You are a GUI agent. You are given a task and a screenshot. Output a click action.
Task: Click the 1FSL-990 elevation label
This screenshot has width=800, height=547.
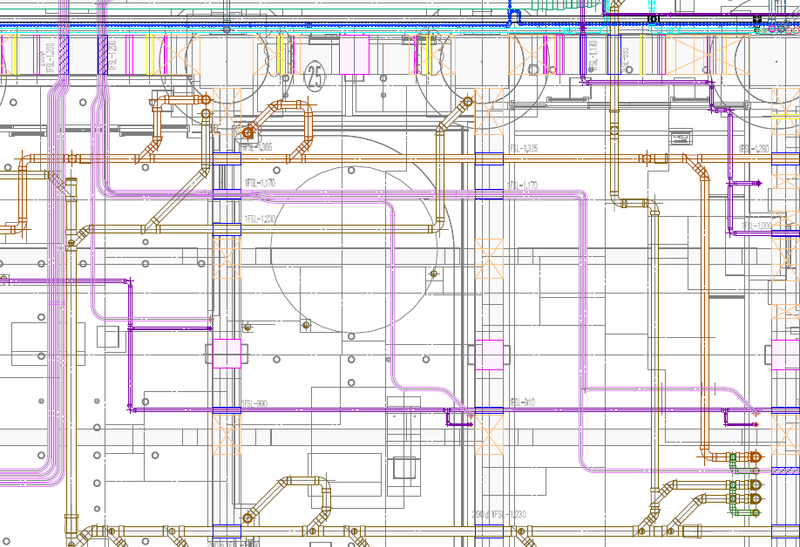[255, 402]
